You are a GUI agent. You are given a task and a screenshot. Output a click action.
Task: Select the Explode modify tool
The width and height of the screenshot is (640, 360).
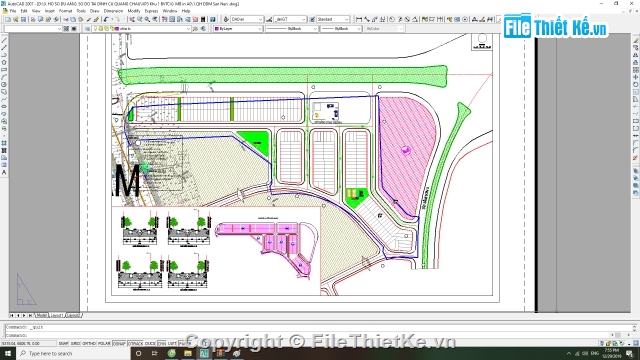[x=636, y=158]
